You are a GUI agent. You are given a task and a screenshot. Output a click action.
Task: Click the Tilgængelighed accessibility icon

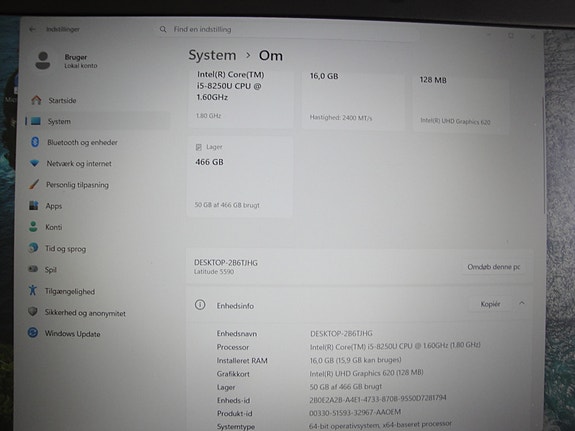point(33,291)
